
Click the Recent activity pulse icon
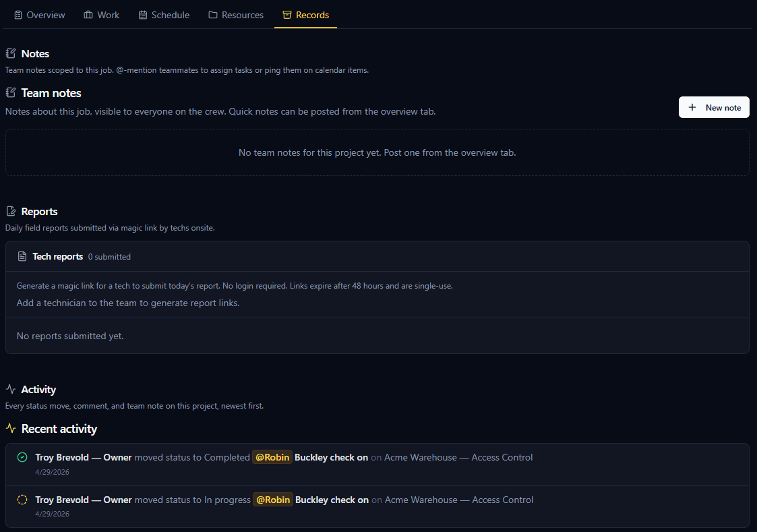pos(11,428)
